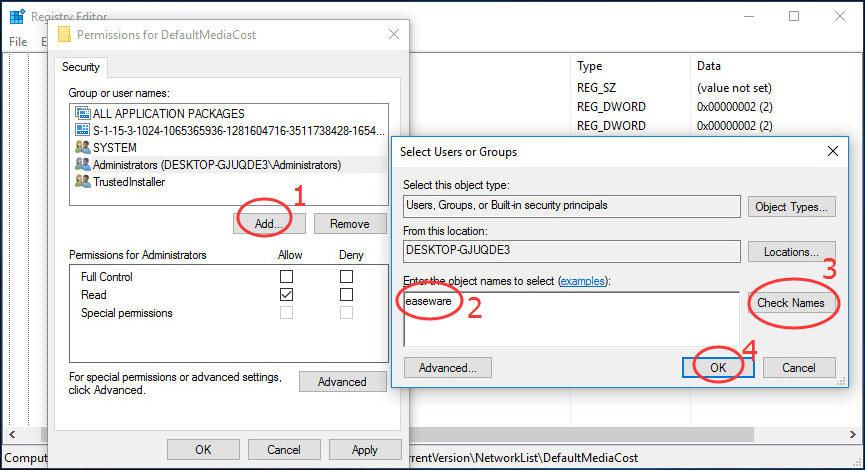Open the examples link
Screen dimensions: 865x470
(x=583, y=281)
